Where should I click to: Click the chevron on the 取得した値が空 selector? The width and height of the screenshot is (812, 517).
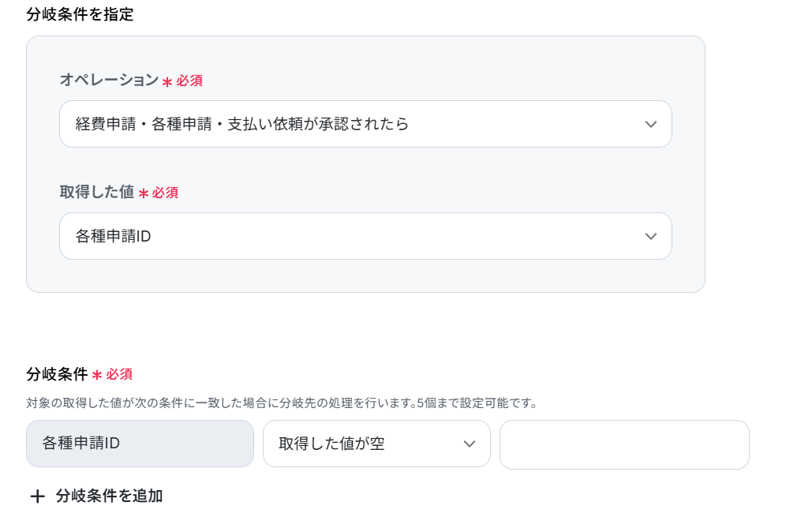470,444
